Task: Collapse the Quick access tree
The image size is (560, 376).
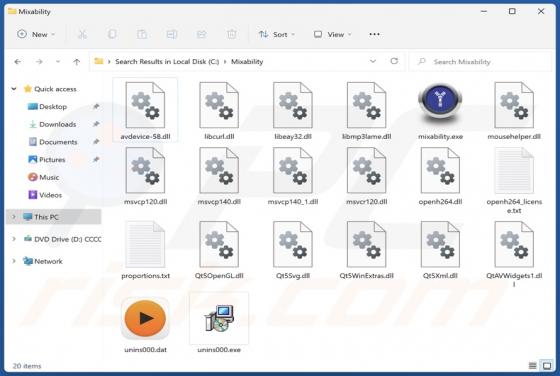Action: click(14, 89)
